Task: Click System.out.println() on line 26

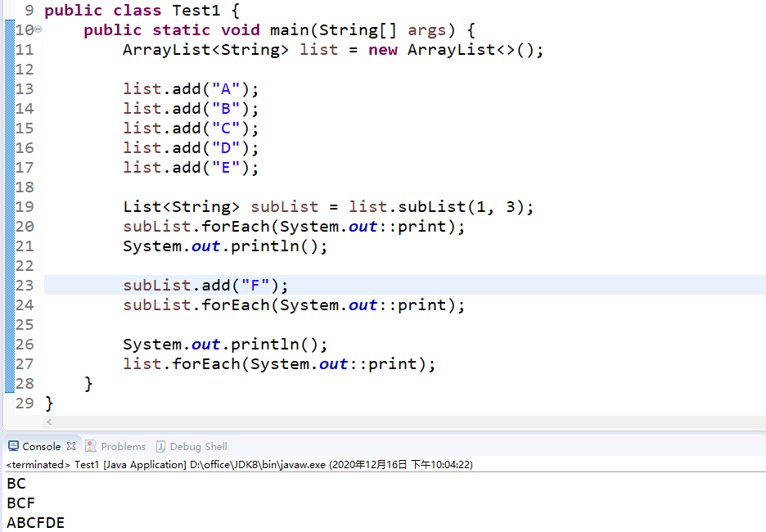Action: tap(225, 345)
